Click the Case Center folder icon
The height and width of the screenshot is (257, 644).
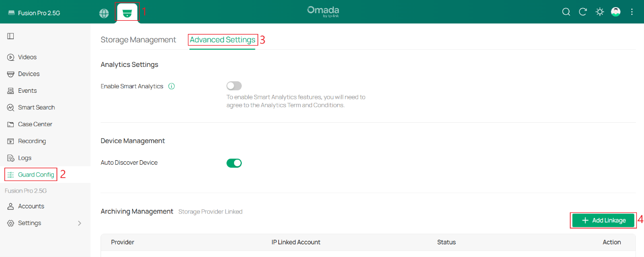coord(11,124)
